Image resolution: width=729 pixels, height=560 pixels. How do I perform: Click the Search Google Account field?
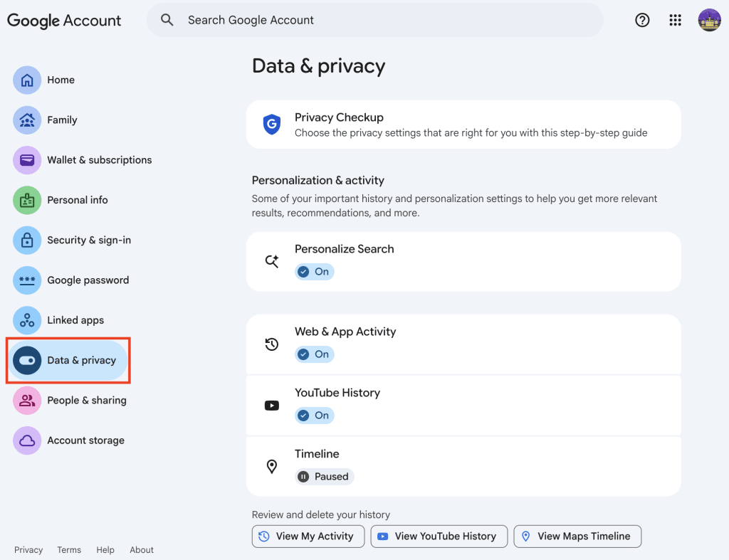click(375, 20)
